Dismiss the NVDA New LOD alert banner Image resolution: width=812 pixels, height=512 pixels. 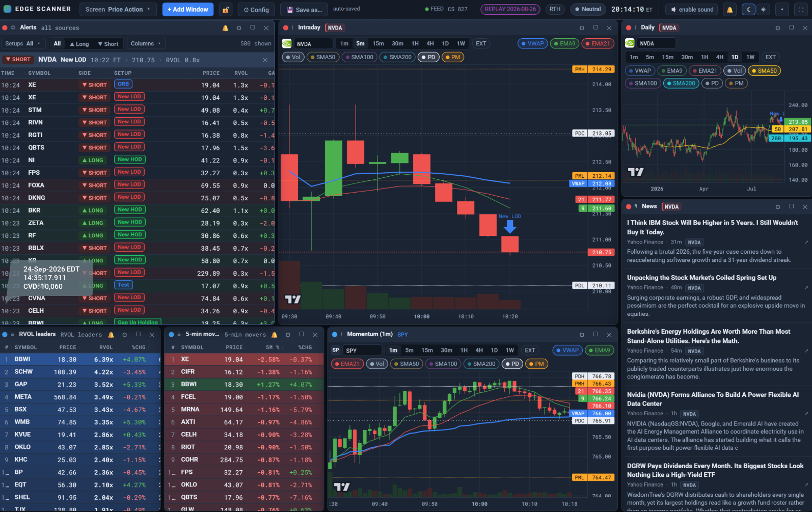(265, 60)
